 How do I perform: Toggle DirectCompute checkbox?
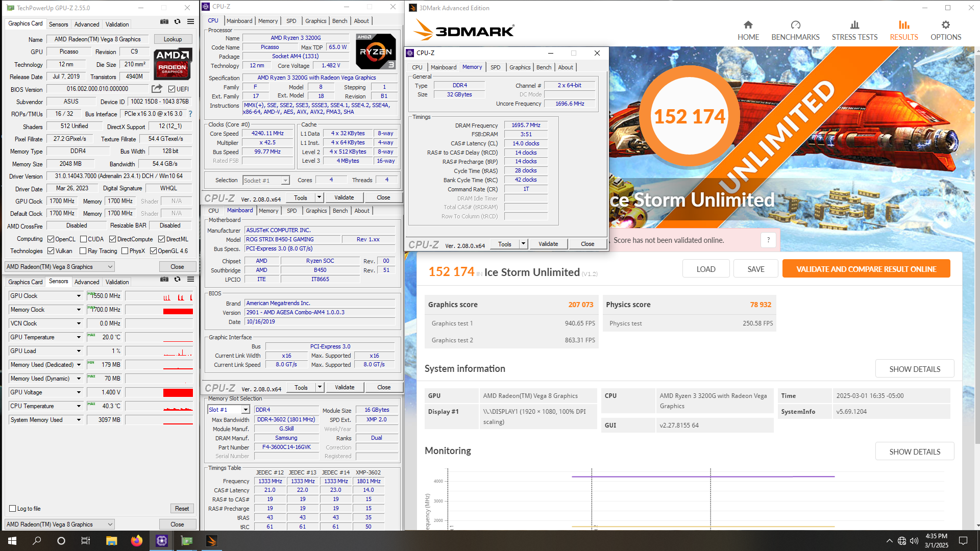click(112, 239)
